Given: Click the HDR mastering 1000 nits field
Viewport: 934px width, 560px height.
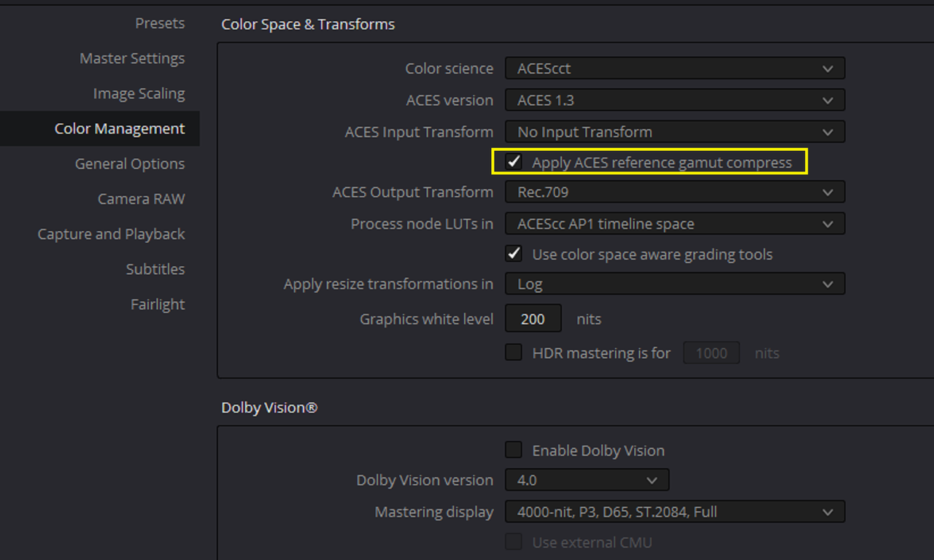Looking at the screenshot, I should 711,353.
